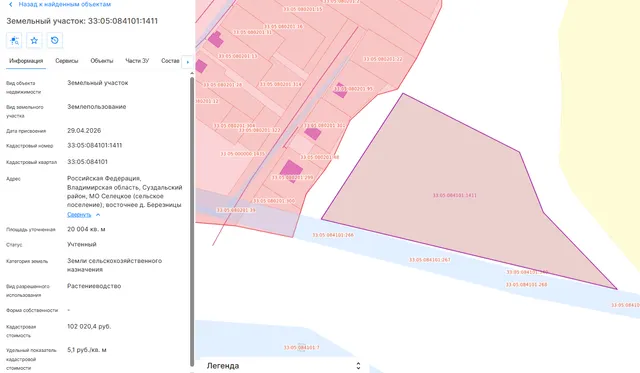640x373 pixels.
Task: Select parcel label 33:05:080201:314 on map
Action: click(280, 84)
